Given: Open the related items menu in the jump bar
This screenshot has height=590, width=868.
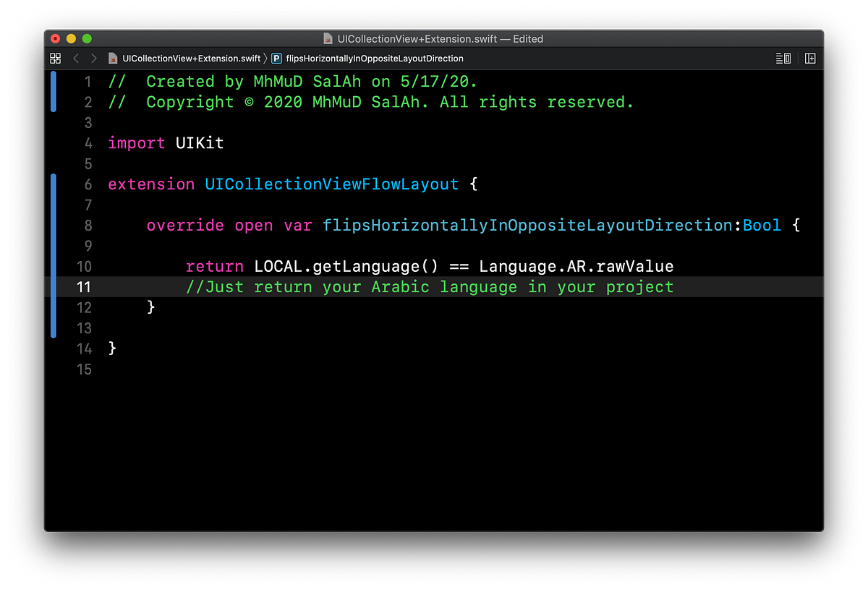Looking at the screenshot, I should pyautogui.click(x=55, y=59).
